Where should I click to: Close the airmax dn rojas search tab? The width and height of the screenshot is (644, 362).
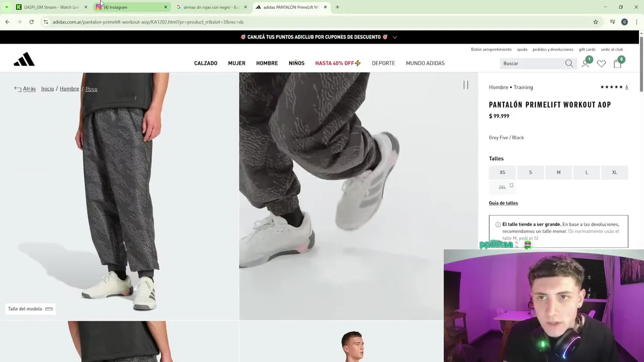[246, 7]
